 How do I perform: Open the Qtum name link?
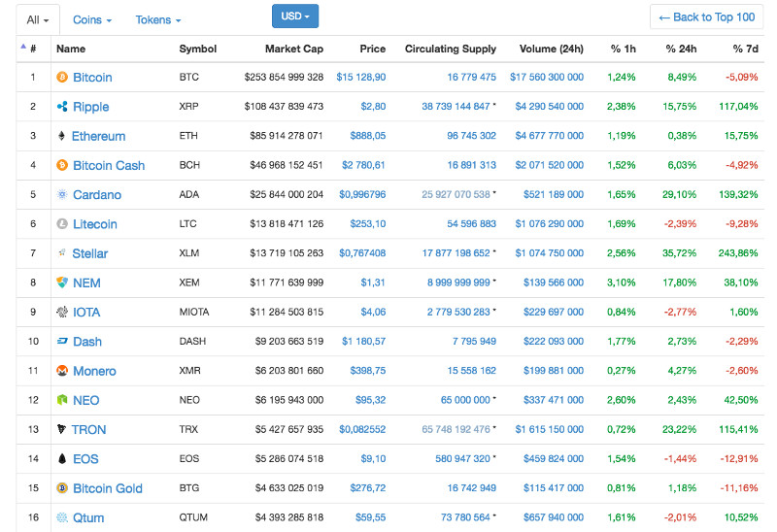[88, 518]
